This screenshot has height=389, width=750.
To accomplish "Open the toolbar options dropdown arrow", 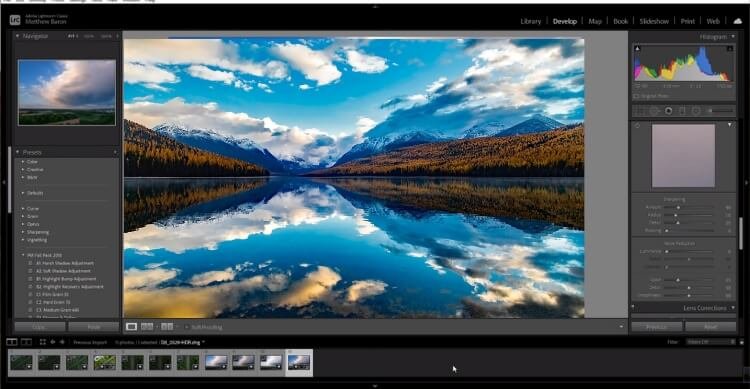I will coord(621,327).
